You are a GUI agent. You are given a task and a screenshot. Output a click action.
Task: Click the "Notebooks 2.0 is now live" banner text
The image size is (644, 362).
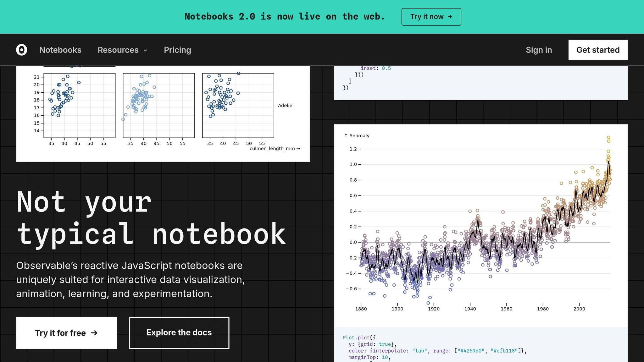pyautogui.click(x=285, y=17)
